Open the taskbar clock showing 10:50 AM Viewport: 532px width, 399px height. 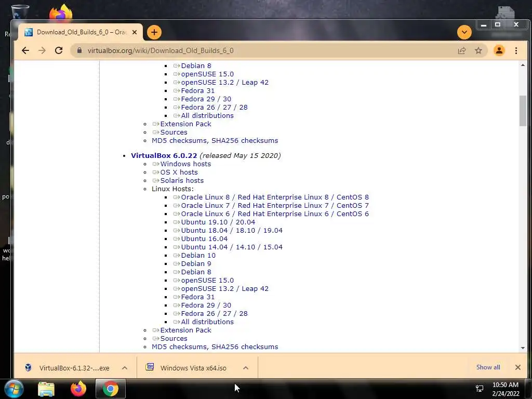click(x=506, y=389)
